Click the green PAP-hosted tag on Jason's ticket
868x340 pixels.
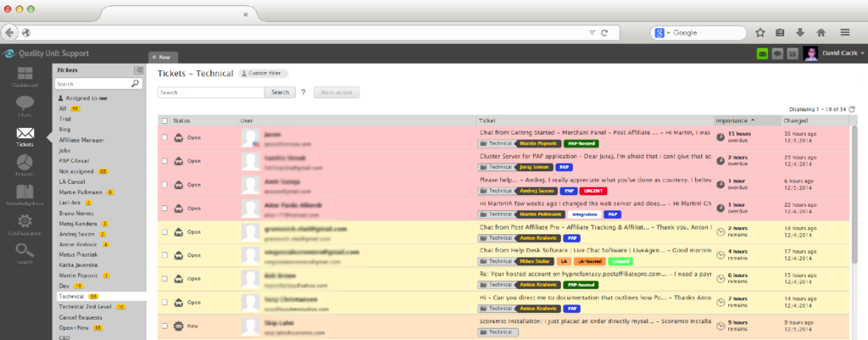[x=581, y=143]
